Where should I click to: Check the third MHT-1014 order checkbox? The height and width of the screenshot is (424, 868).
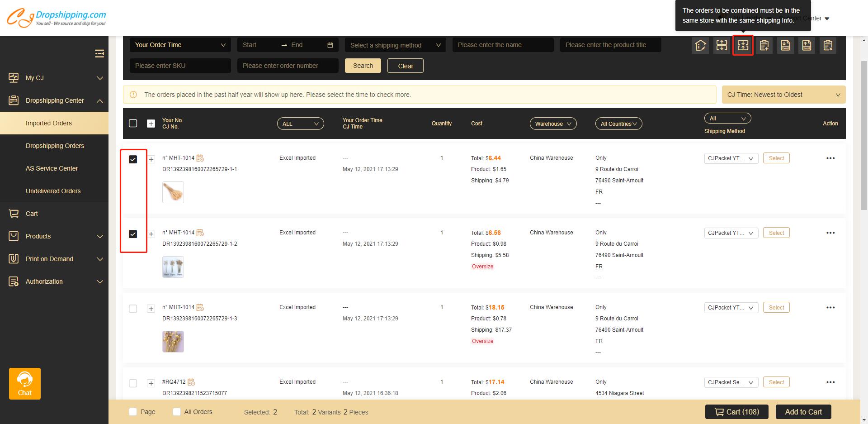(x=133, y=309)
